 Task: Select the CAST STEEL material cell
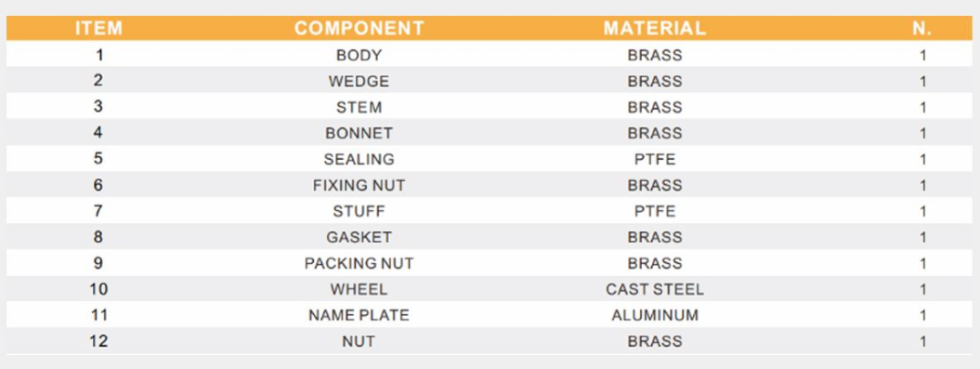654,290
